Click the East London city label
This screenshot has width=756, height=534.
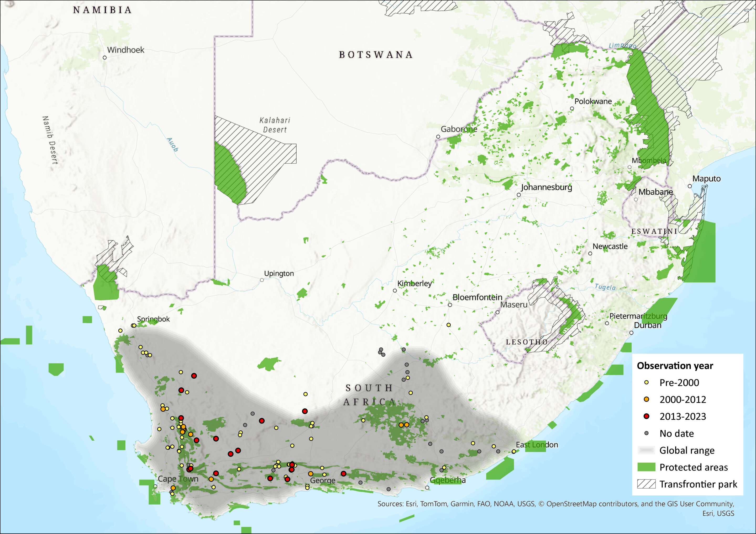(x=537, y=445)
